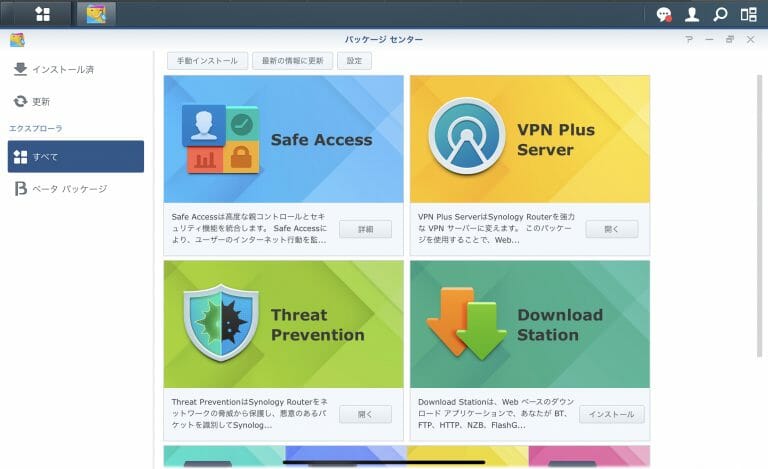Click the Download Station description text
This screenshot has width=768, height=469.
pyautogui.click(x=496, y=413)
